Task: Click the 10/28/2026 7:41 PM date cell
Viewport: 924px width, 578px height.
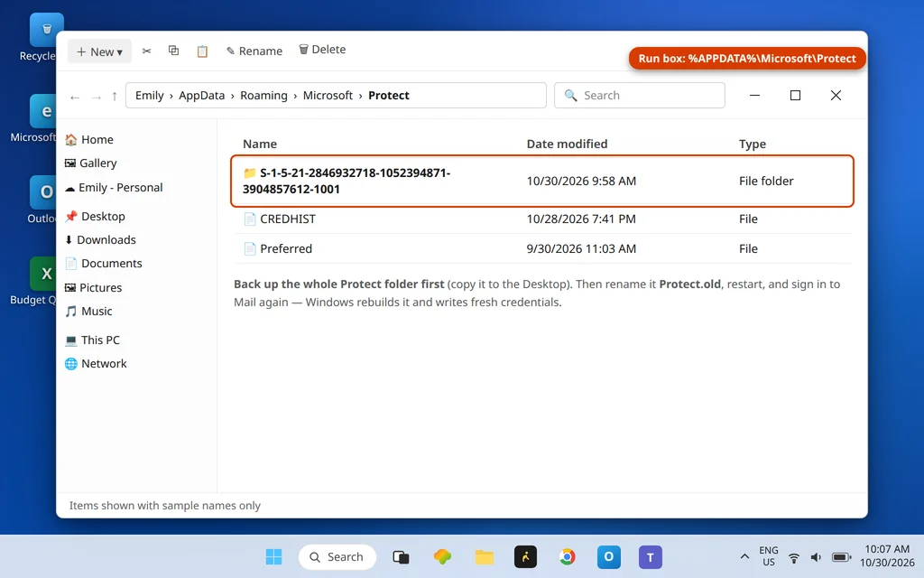Action: tap(581, 219)
